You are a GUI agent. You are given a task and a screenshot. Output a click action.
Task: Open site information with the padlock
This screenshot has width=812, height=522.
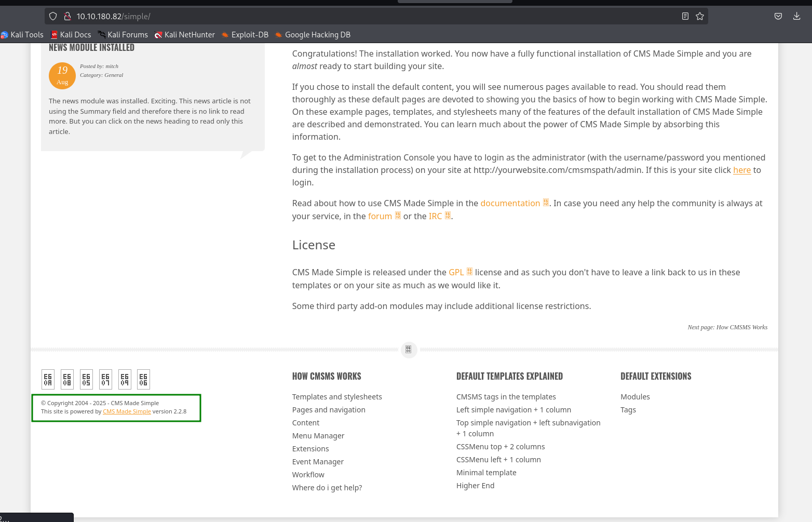(67, 16)
